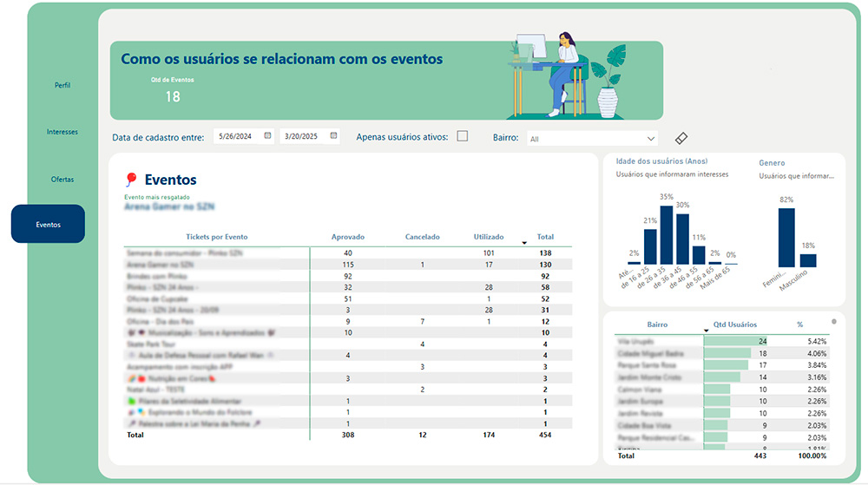
Task: Sort by the Aprovado column header
Action: coord(348,237)
